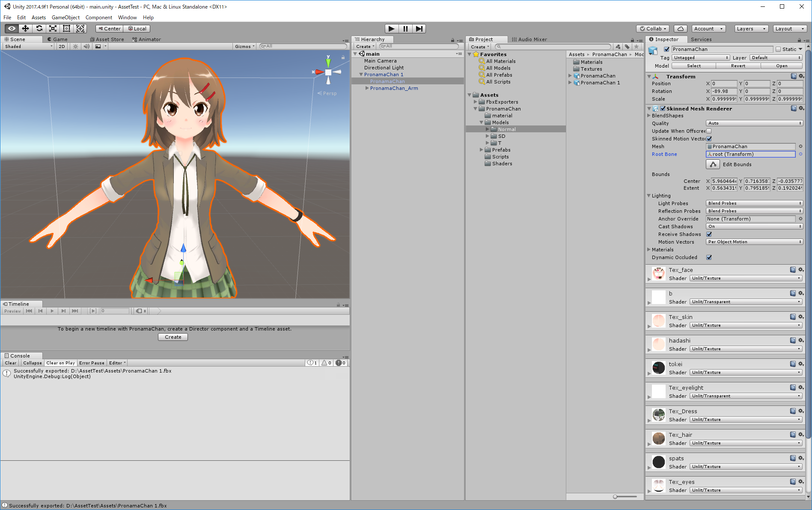The width and height of the screenshot is (812, 510).
Task: Click the Step forward button
Action: (x=419, y=29)
